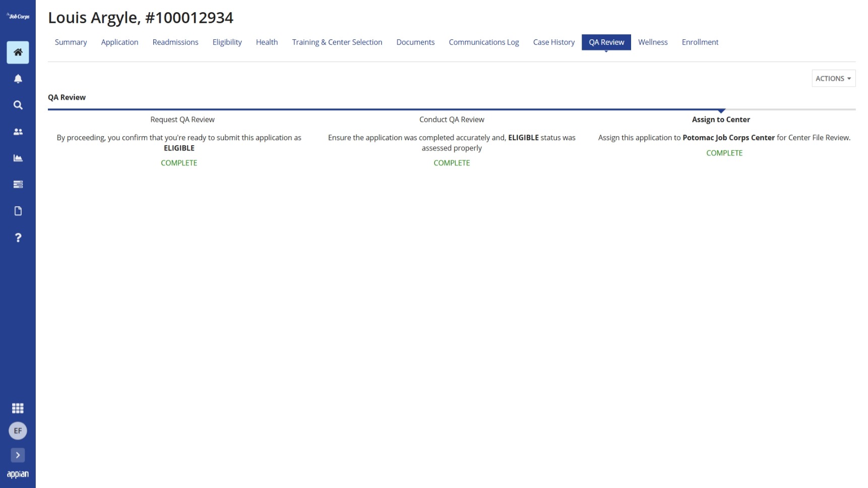Open the search magnifier icon
The width and height of the screenshot is (868, 488).
click(18, 105)
